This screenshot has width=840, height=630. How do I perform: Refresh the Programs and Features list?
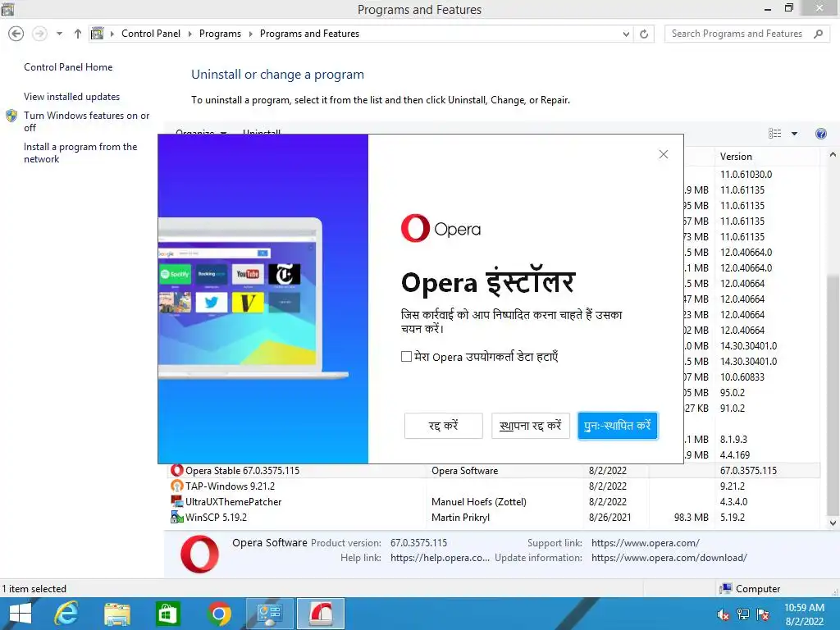(644, 34)
